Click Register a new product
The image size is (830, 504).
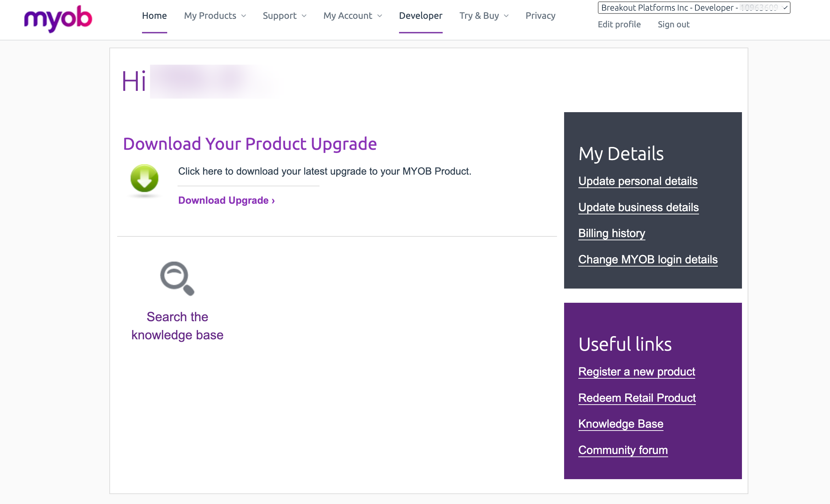coord(637,372)
